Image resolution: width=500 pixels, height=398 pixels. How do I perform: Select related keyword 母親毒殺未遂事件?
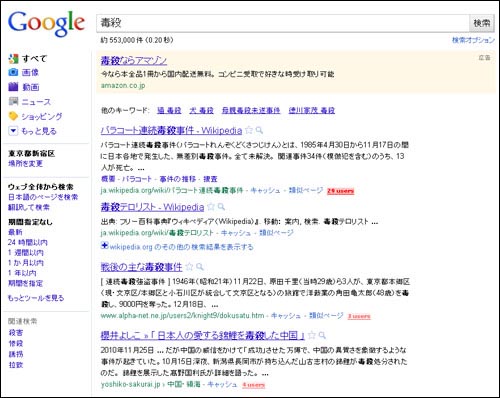pos(251,110)
